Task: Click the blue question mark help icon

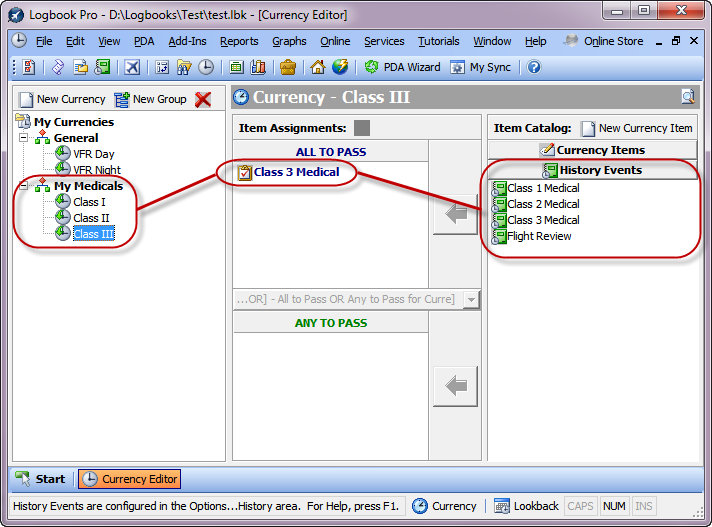Action: 534,67
